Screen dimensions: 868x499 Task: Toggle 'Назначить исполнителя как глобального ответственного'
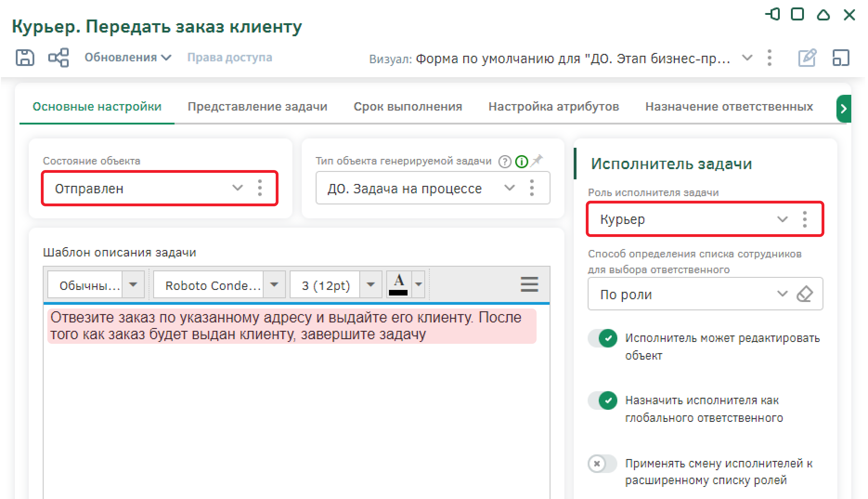click(x=602, y=401)
